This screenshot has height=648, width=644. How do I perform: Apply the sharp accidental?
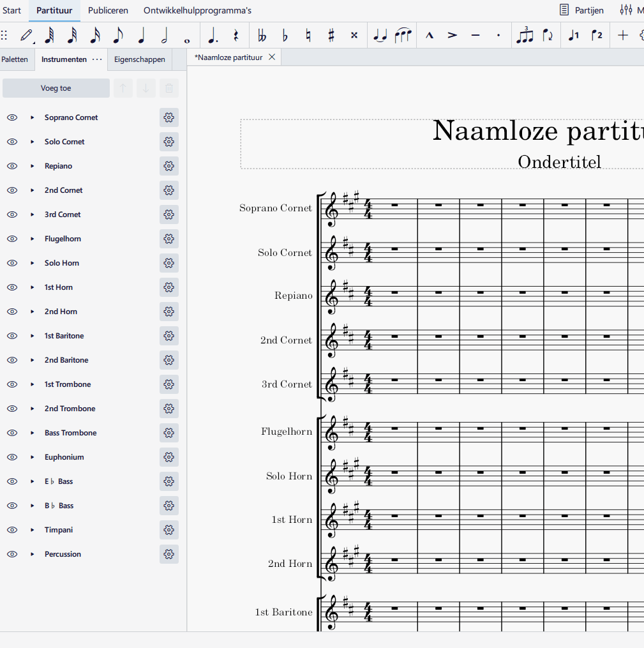pos(331,36)
